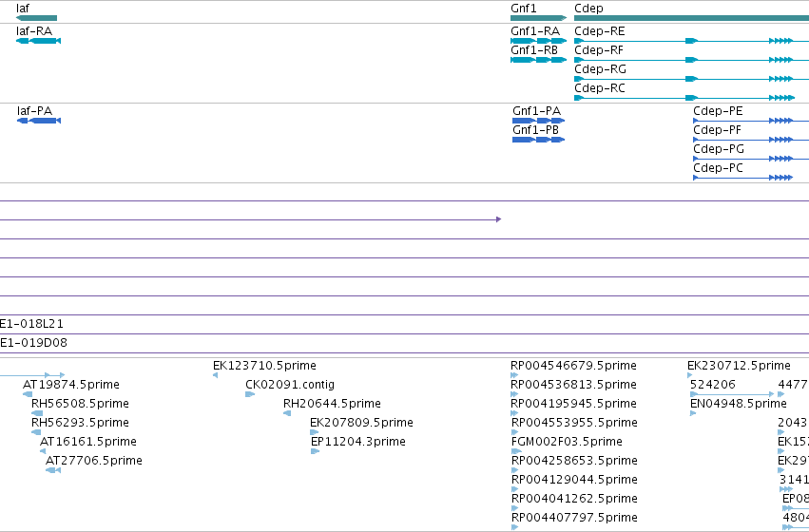
Task: Select the Cdep-RE transcript label
Action: pos(600,31)
